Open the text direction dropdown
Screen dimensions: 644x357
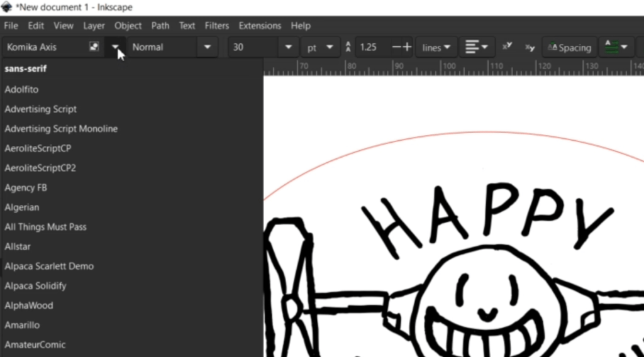[616, 47]
